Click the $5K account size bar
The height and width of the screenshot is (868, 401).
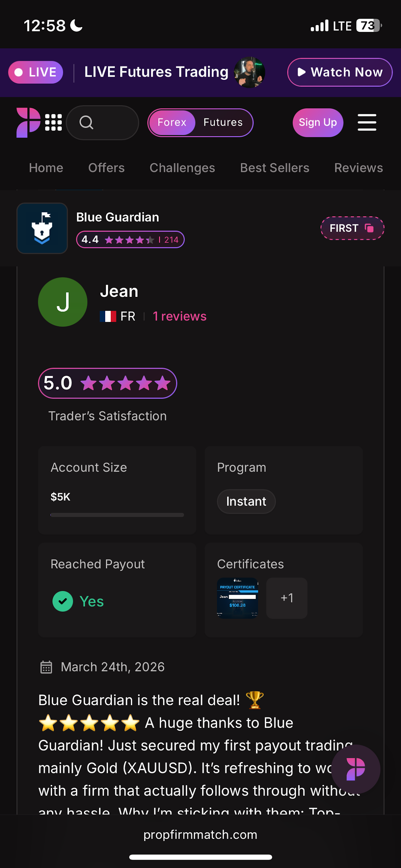coord(117,515)
